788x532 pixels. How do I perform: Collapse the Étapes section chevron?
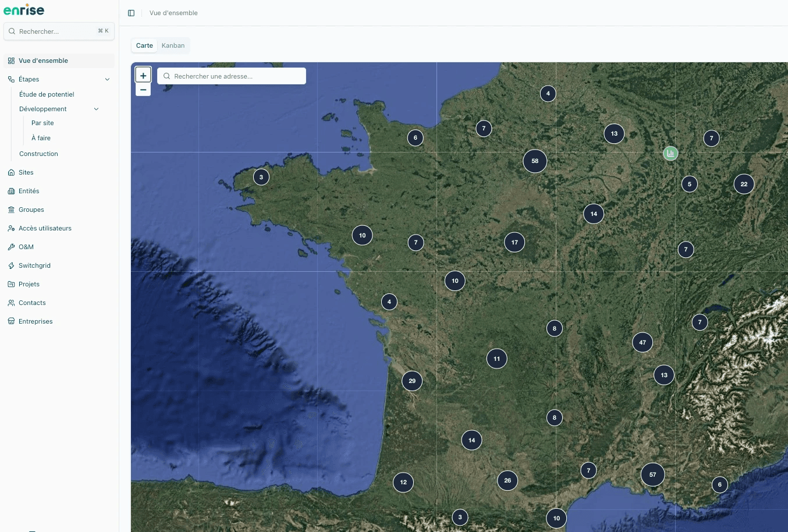[107, 79]
